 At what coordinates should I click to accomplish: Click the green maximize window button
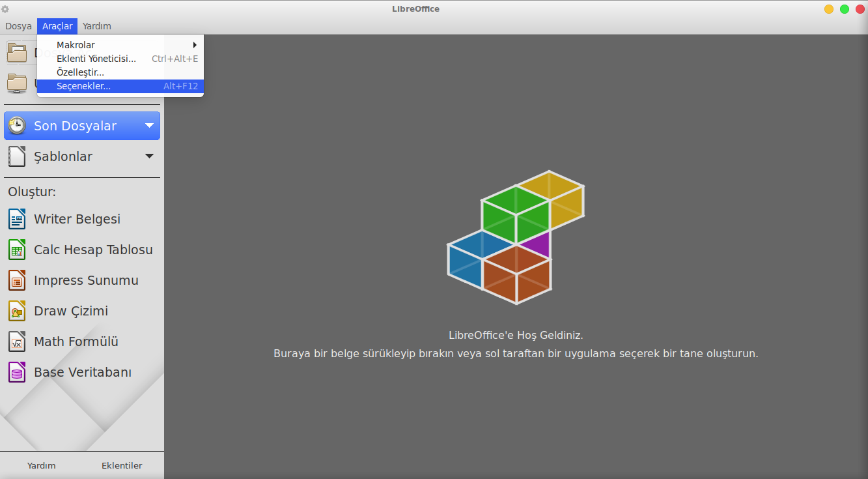coord(845,9)
